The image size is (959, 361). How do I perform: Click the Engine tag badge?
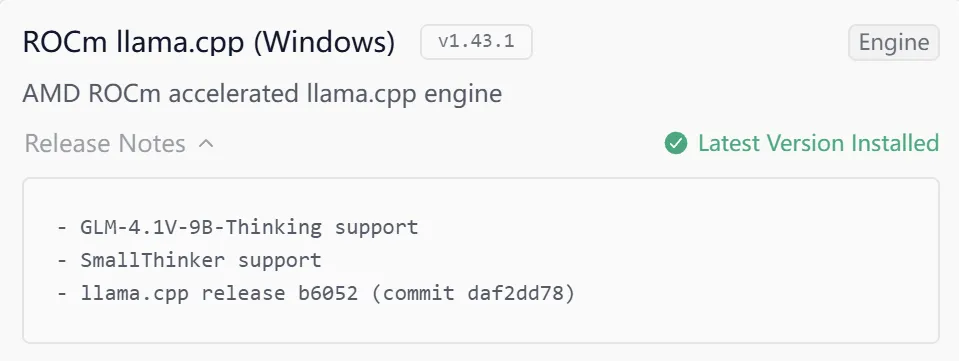[x=894, y=42]
